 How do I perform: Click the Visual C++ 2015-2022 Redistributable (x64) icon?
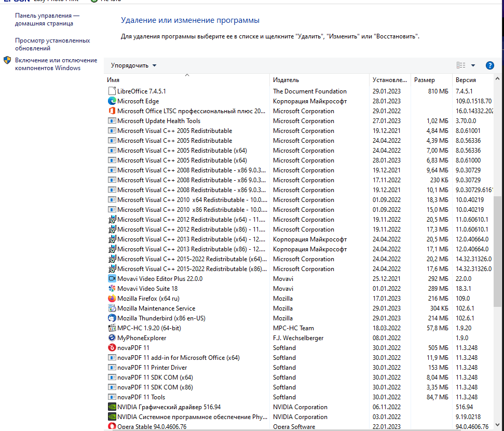point(112,259)
